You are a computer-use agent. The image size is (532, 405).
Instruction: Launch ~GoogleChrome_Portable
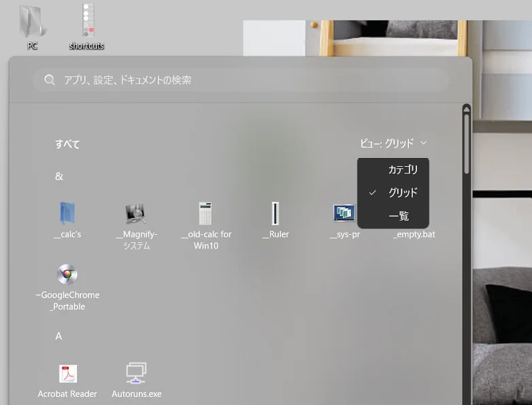coord(67,275)
